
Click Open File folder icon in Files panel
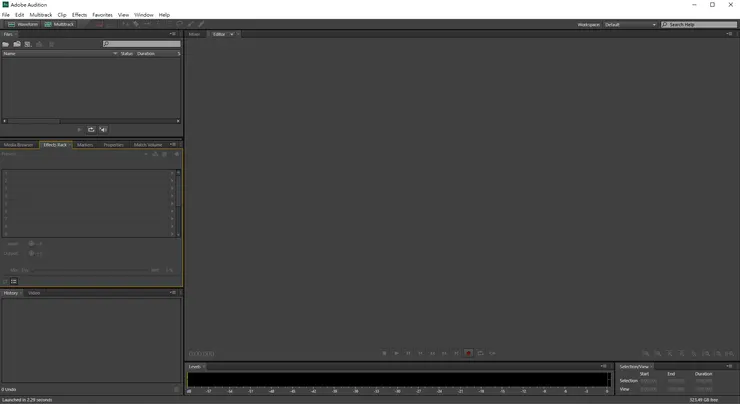(6, 44)
